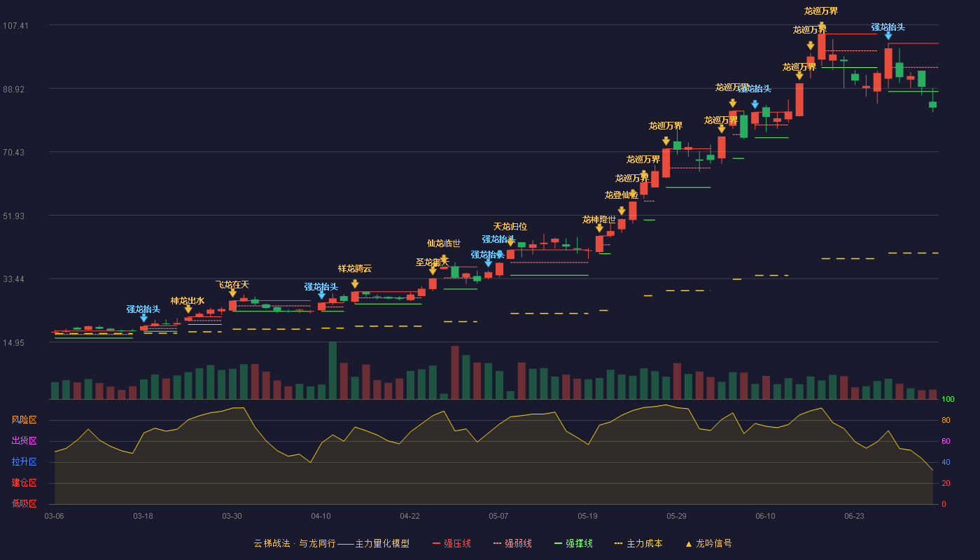Click the blue 40 indicator axis value
This screenshot has width=980, height=560.
946,462
